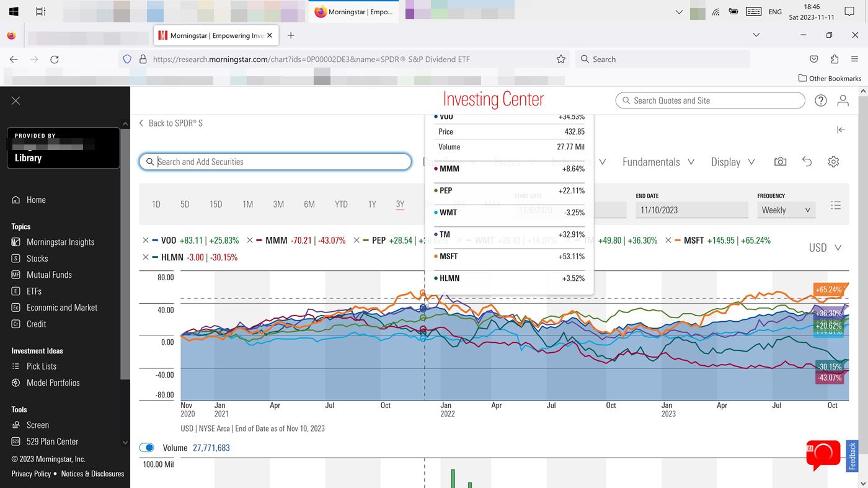Remove HLMN from the comparison
Viewport: 868px width, 488px height.
[146, 257]
